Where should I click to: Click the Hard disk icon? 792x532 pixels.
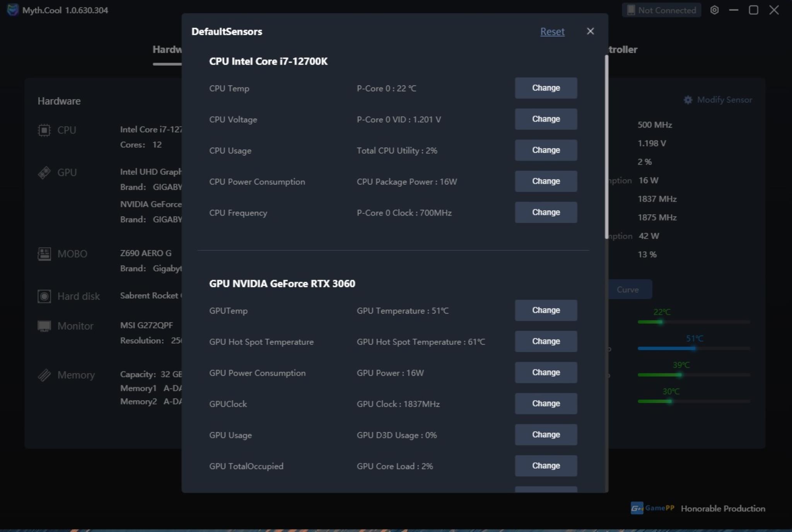(44, 297)
